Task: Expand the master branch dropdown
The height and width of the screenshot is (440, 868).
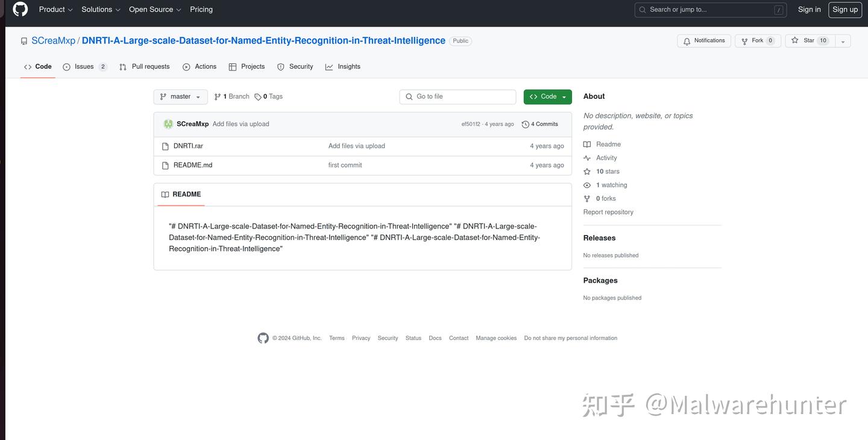Action: [180, 96]
